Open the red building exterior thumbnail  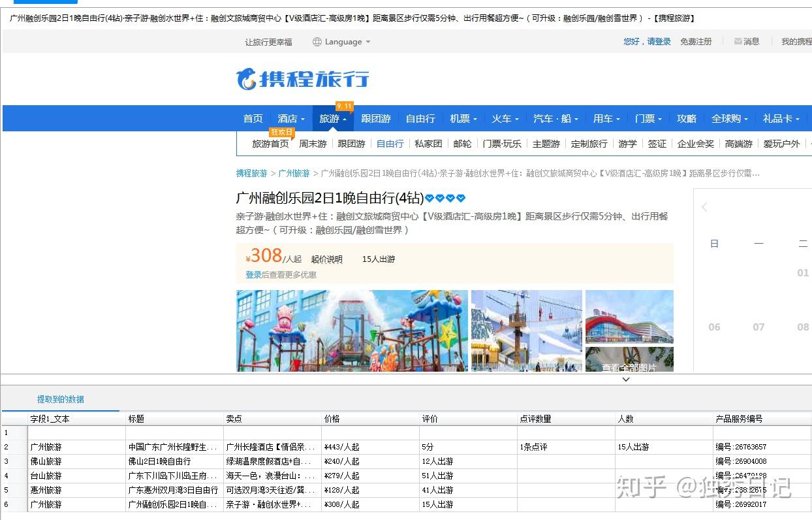629,317
